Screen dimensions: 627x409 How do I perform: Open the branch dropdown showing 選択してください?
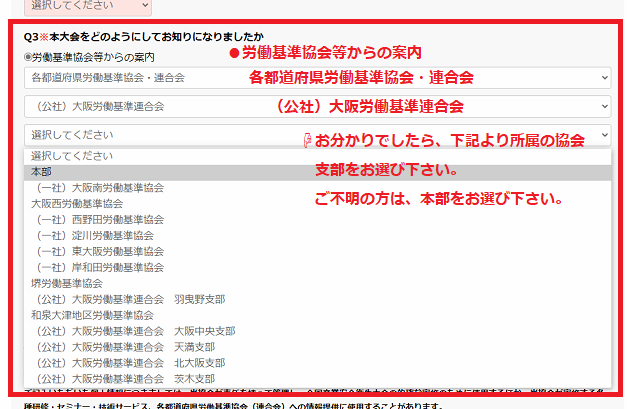pyautogui.click(x=317, y=135)
